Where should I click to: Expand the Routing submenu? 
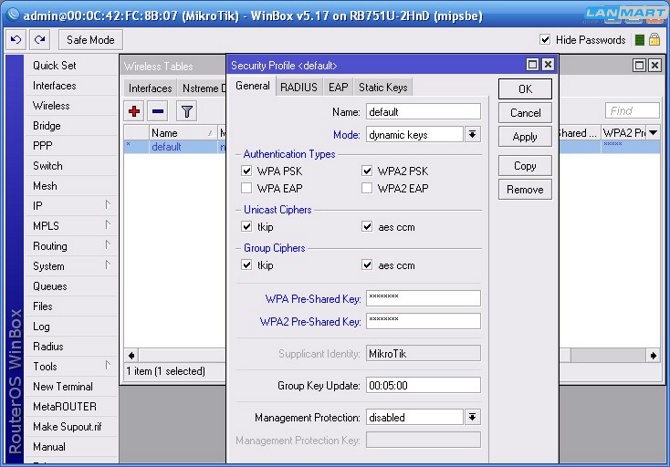108,245
